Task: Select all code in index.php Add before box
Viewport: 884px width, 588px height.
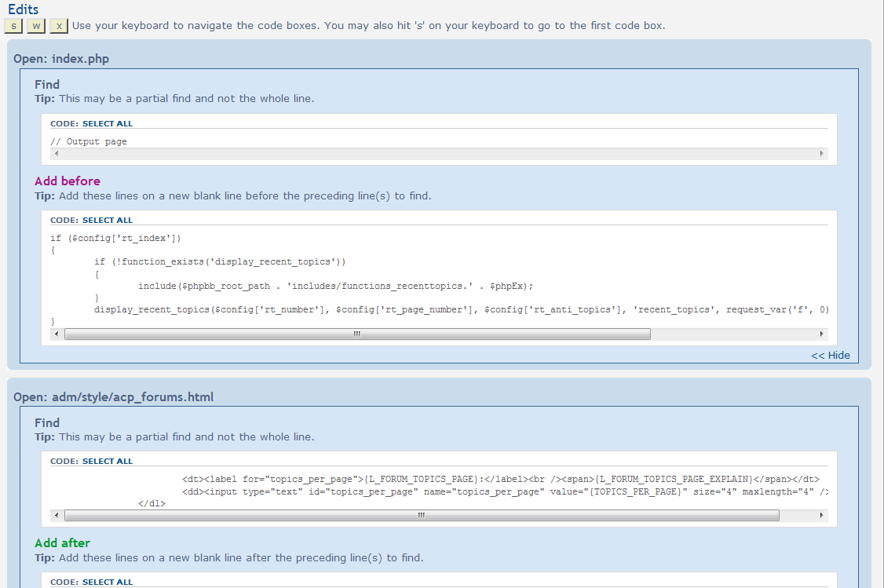Action: click(x=108, y=220)
